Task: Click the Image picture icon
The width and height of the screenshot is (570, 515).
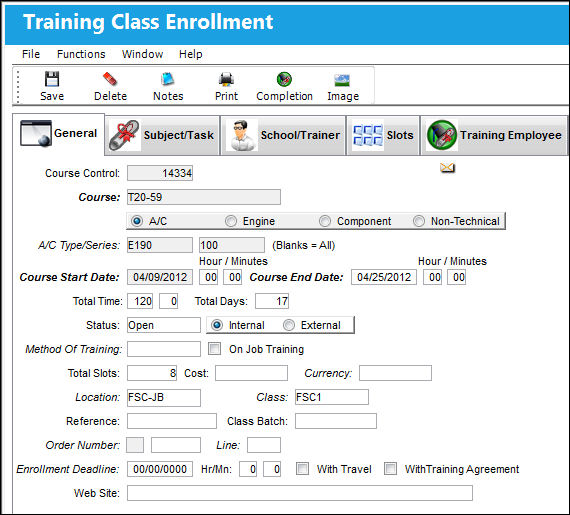Action: point(342,80)
